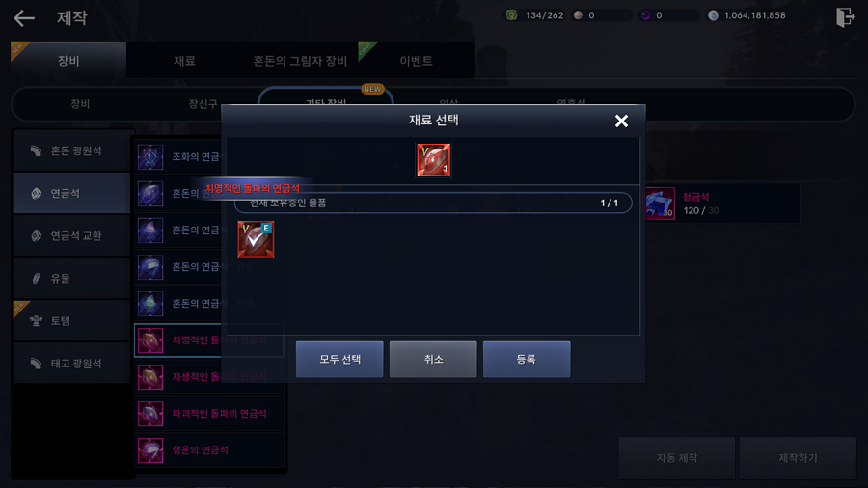Viewport: 868px width, 488px height.
Task: Open the 혼돈의 그림자 장비 tab
Action: tap(300, 61)
